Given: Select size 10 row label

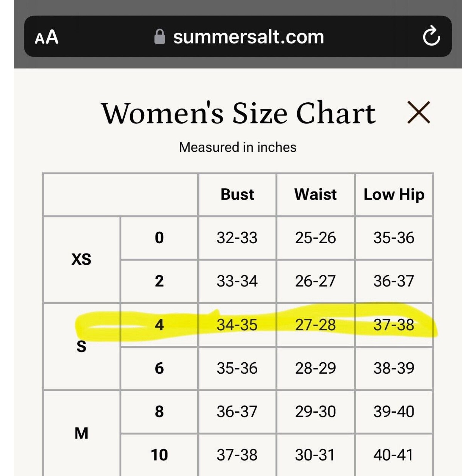Looking at the screenshot, I should tap(159, 455).
